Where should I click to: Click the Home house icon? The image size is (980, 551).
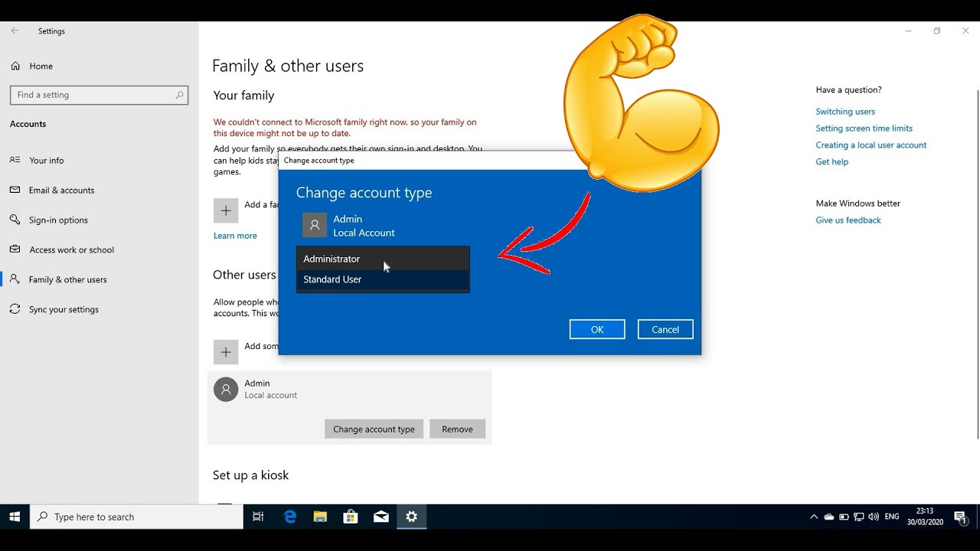pos(15,66)
